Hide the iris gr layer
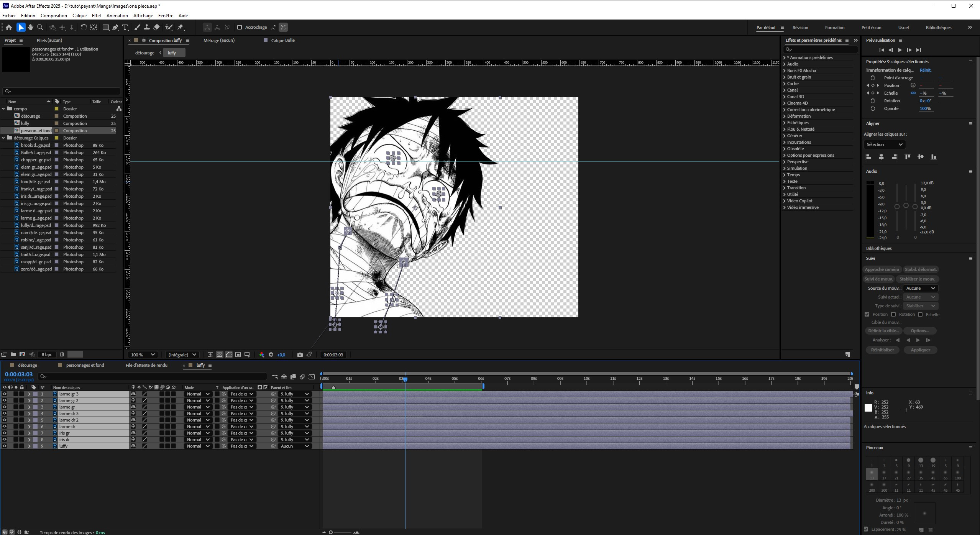The image size is (980, 535). (x=5, y=433)
